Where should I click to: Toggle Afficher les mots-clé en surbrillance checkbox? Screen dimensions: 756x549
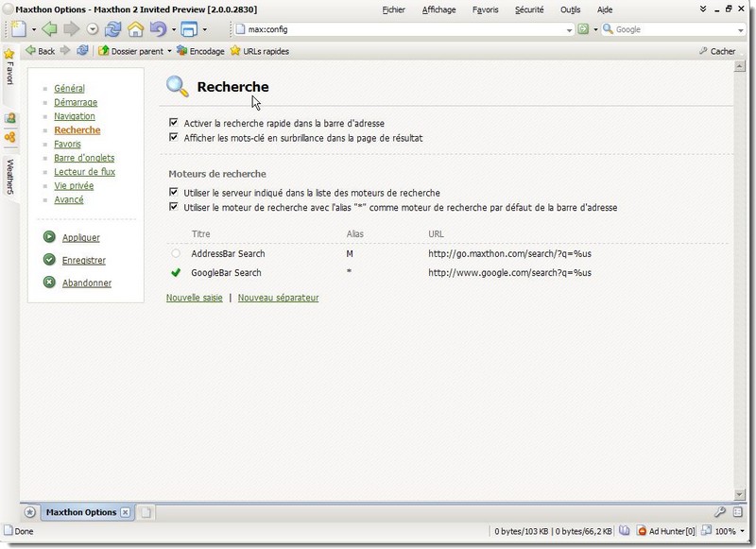(x=174, y=137)
